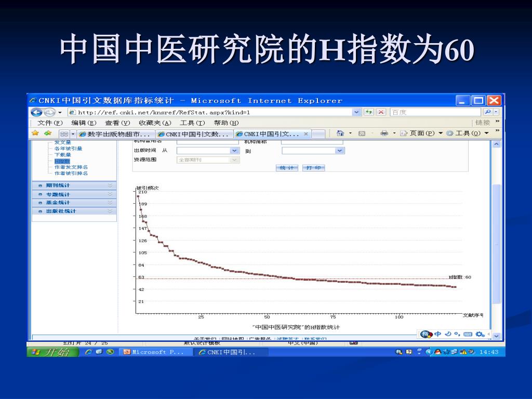This screenshot has width=532, height=399.
Task: Click the scrollbar up arrow
Action: click(496, 144)
